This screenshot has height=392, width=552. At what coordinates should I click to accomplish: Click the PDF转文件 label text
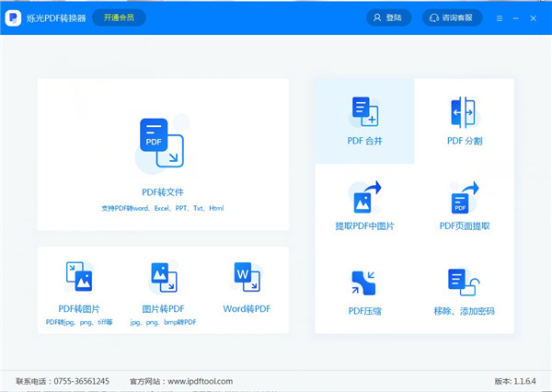(163, 192)
